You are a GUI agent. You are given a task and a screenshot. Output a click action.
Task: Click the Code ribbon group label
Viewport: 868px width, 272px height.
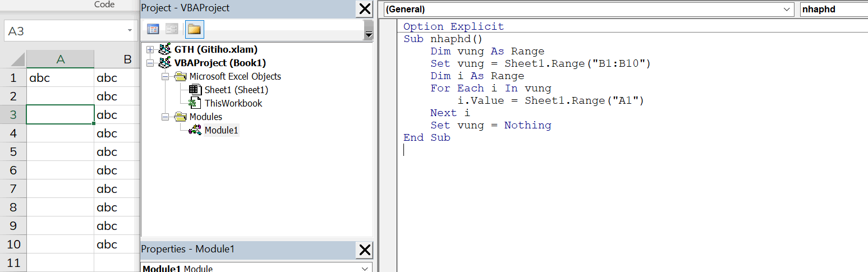click(104, 4)
